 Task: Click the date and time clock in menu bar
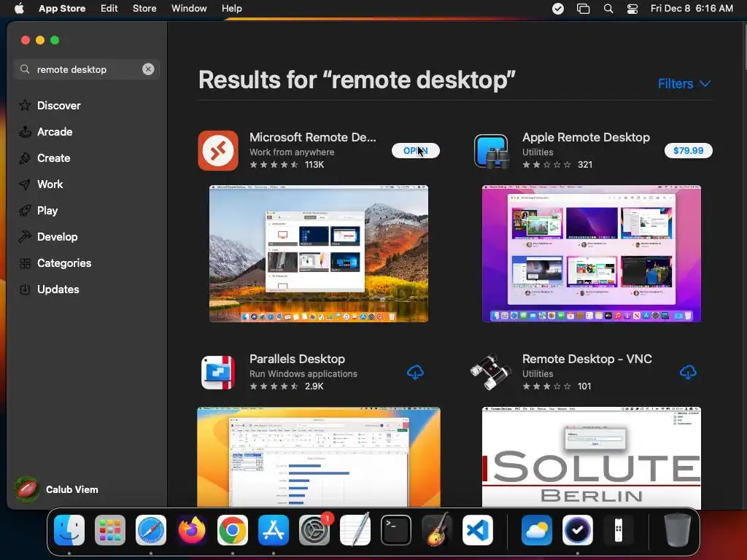click(x=692, y=8)
